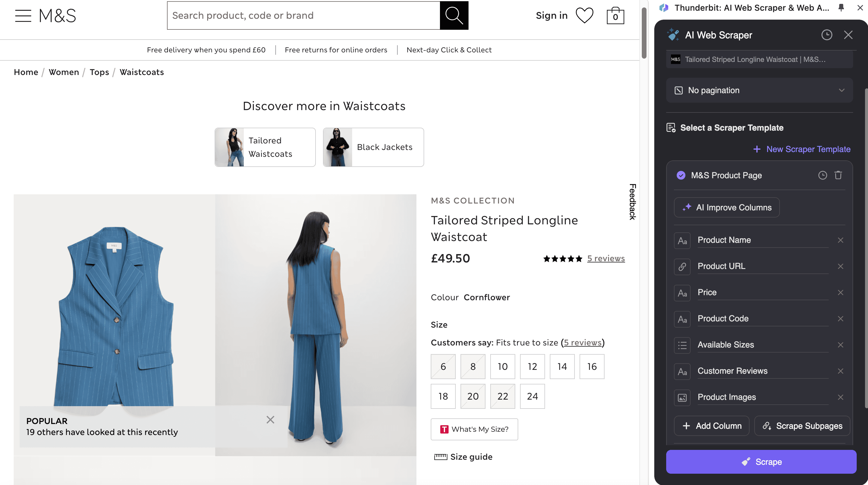This screenshot has height=485, width=868.
Task: Open scraper history clock icon in header
Action: (827, 35)
